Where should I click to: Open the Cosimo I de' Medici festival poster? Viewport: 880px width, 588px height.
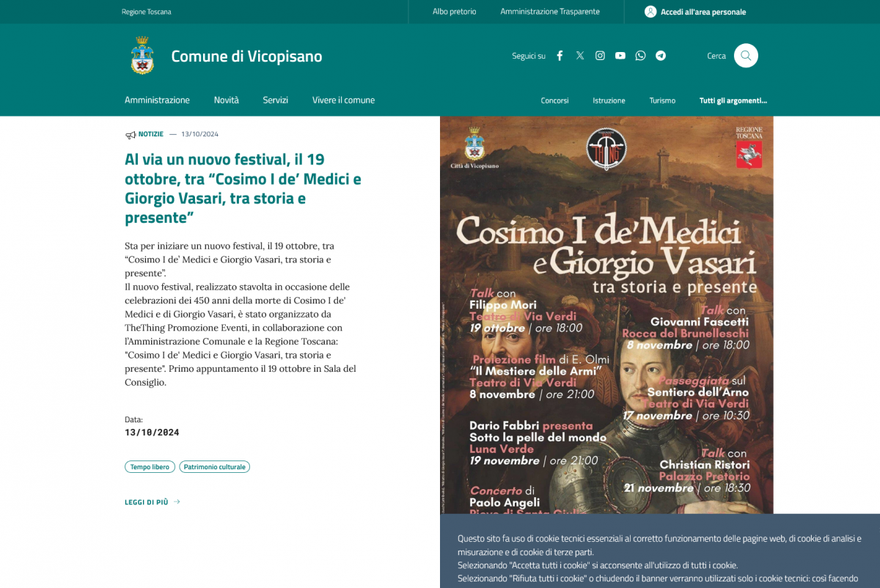pyautogui.click(x=606, y=315)
